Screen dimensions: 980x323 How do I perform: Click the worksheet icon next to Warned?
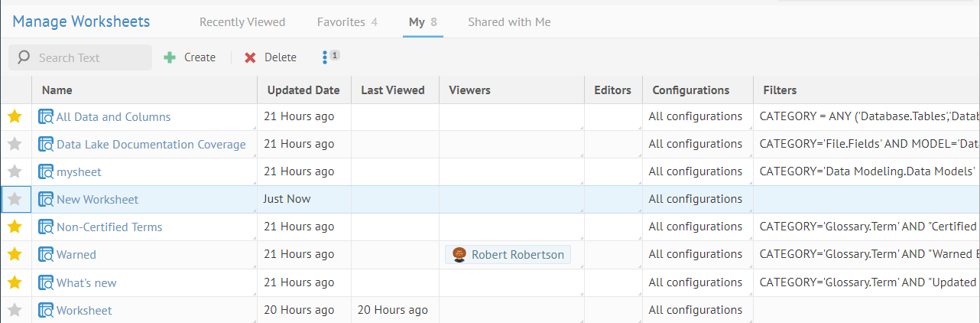[x=46, y=255]
